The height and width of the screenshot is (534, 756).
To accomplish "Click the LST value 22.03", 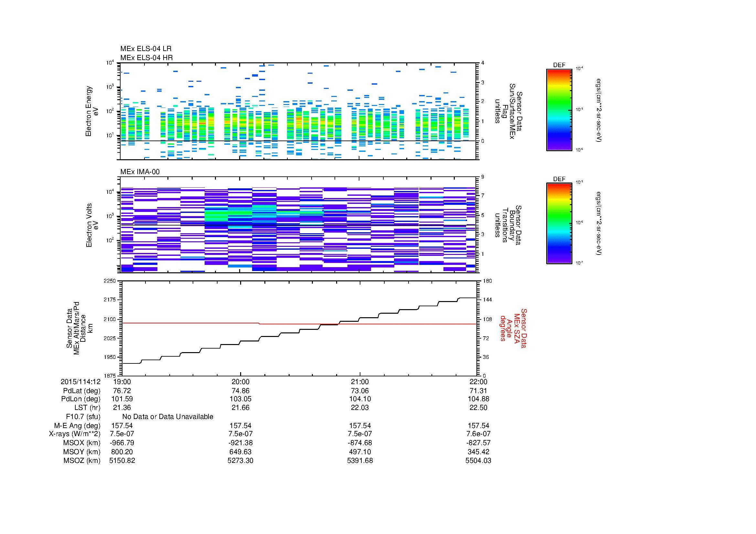I will tap(360, 408).
